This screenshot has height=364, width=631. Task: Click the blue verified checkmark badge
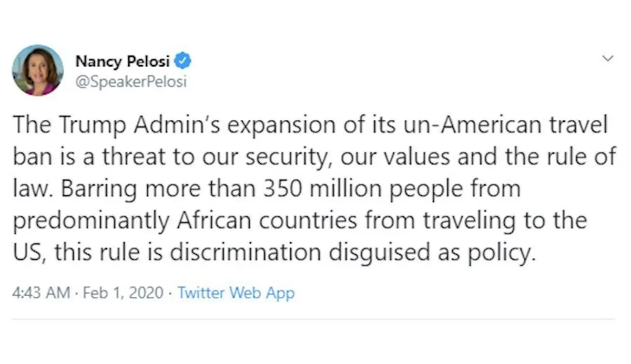182,61
